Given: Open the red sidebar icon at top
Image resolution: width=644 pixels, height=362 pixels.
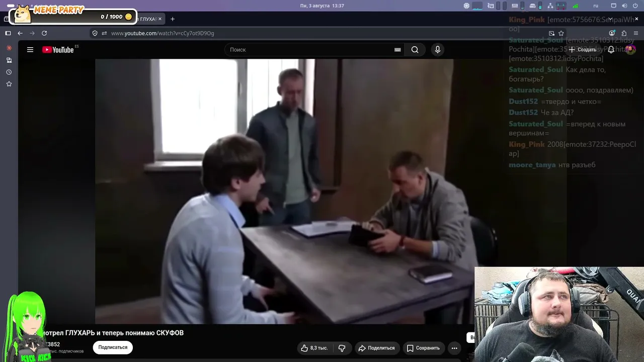Looking at the screenshot, I should pyautogui.click(x=9, y=48).
